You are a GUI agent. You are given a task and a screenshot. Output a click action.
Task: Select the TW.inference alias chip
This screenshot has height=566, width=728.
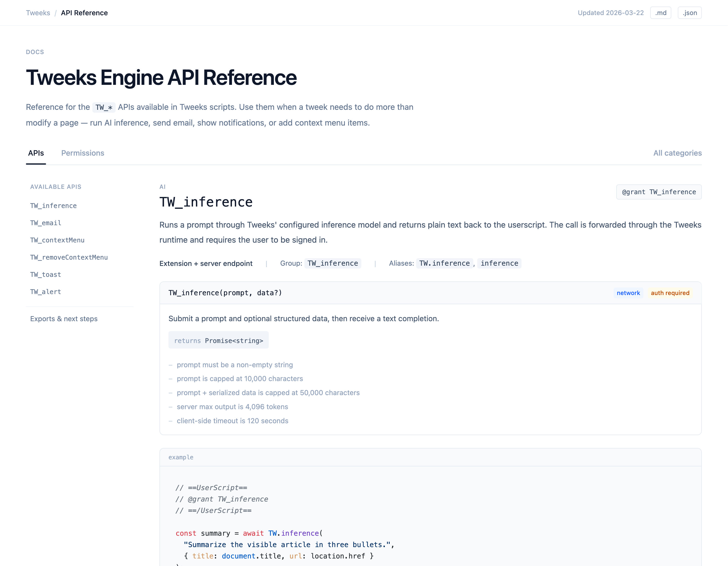(444, 263)
